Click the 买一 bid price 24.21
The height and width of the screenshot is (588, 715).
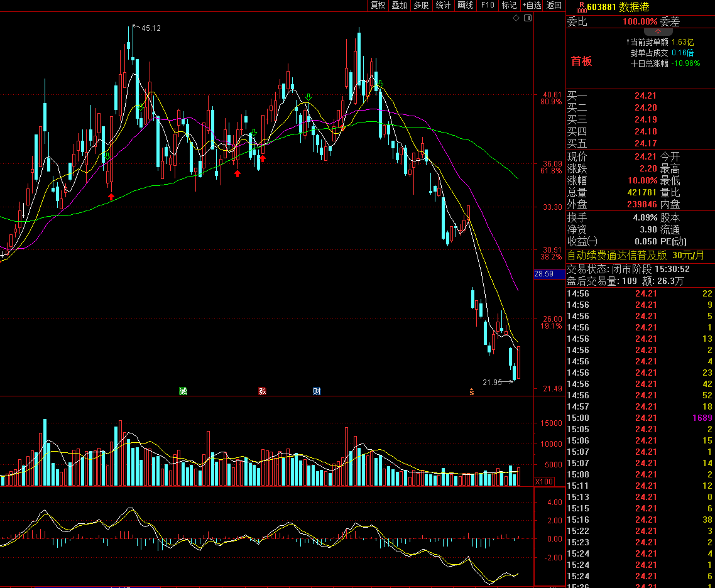point(646,95)
